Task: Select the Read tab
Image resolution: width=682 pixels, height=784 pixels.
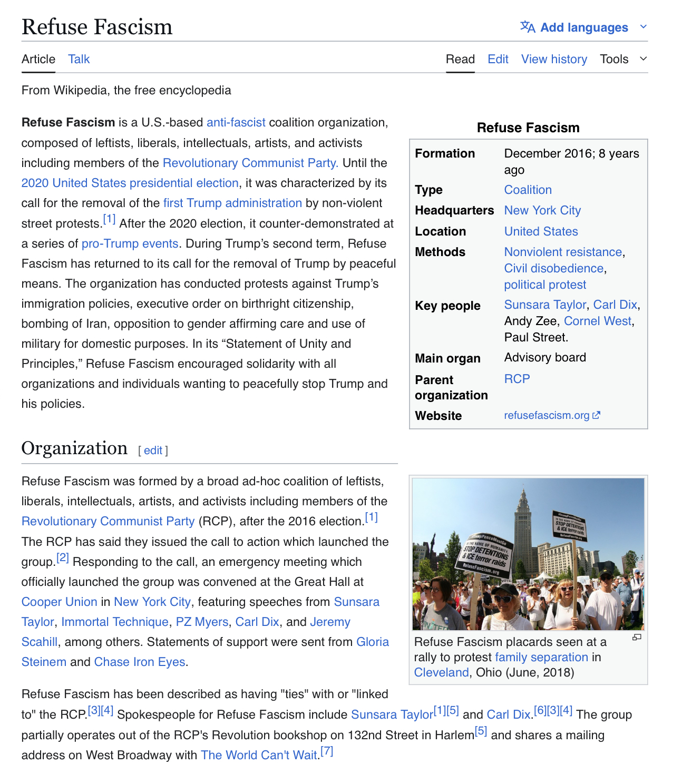Action: click(460, 59)
